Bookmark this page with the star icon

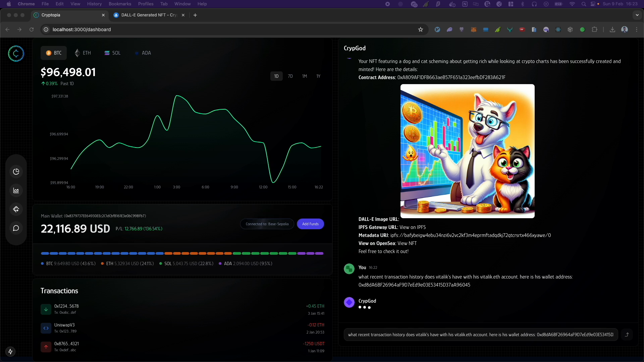[x=421, y=29]
